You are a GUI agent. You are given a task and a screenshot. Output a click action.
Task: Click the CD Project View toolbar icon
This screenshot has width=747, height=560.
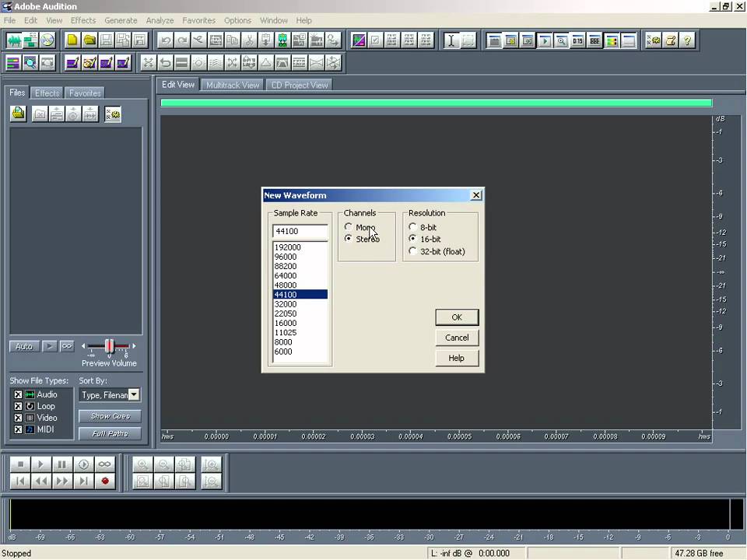tap(47, 40)
